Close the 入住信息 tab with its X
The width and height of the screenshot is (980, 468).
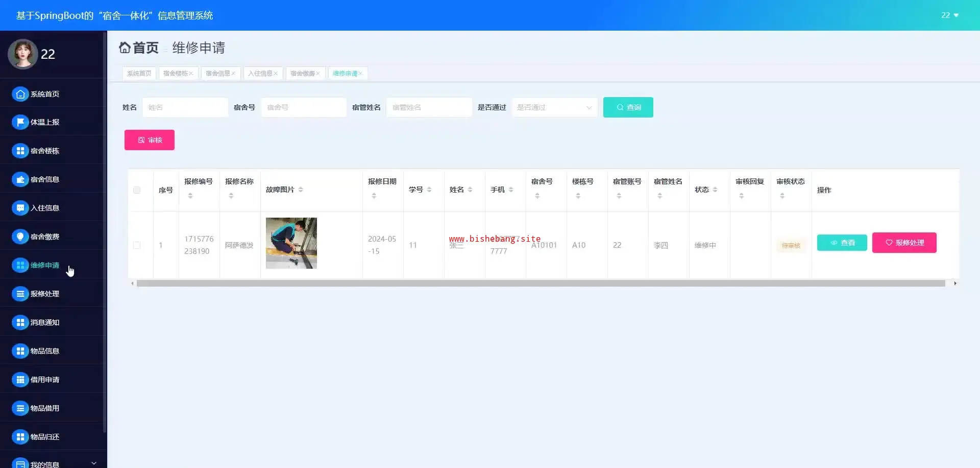tap(276, 74)
